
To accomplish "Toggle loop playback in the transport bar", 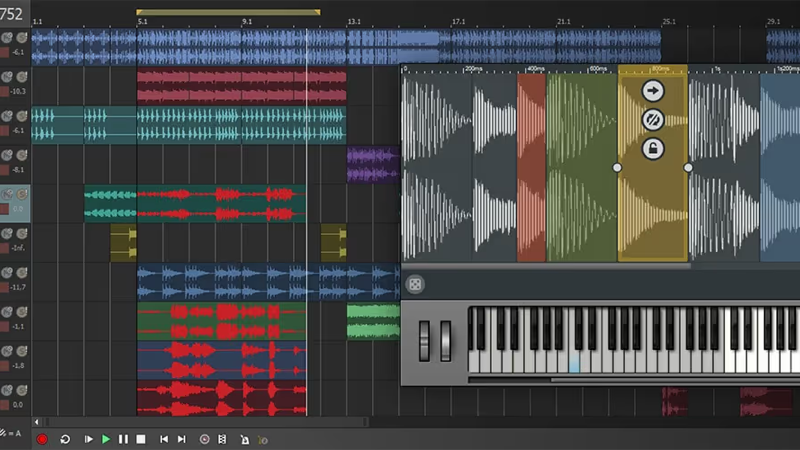I will click(x=65, y=439).
